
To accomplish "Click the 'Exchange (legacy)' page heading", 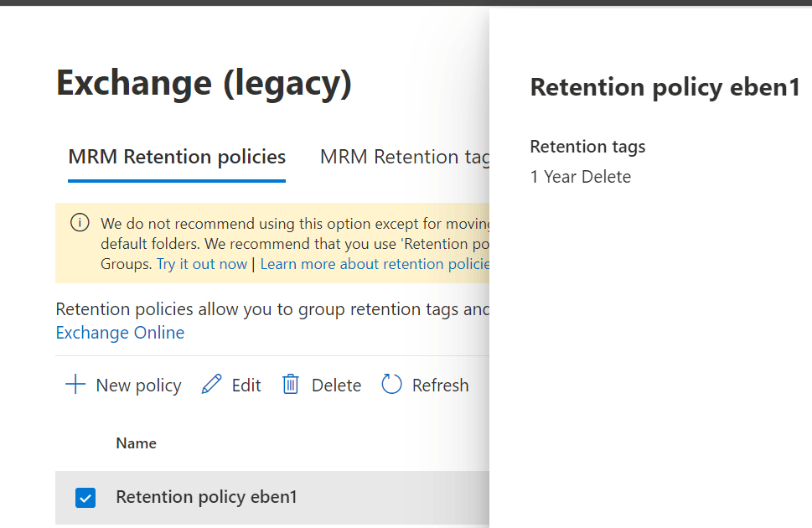I will tap(204, 83).
